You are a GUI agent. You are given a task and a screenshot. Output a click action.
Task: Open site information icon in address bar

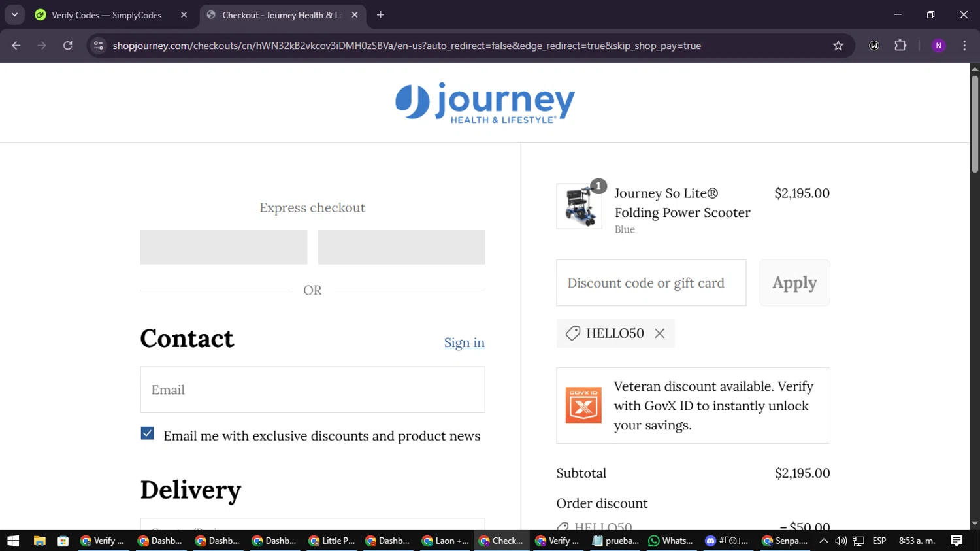coord(99,46)
